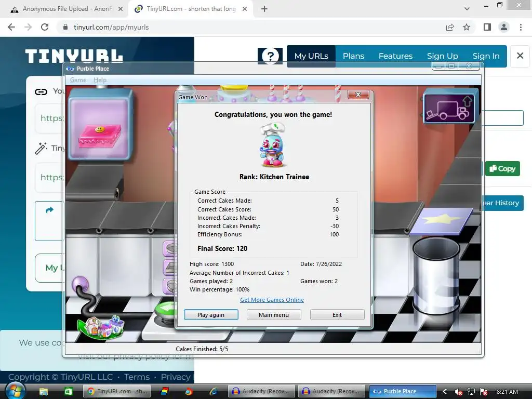The image size is (532, 399).
Task: Click Exit in Game Won dialog
Action: coord(337,314)
